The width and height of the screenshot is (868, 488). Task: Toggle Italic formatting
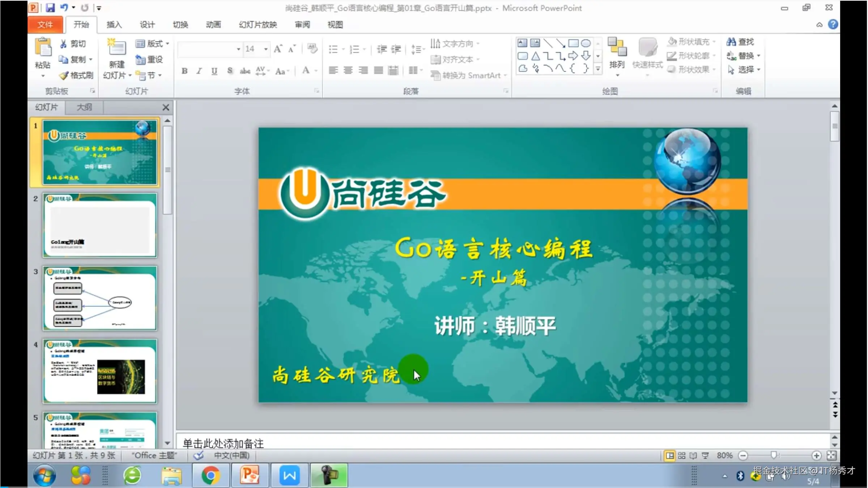(x=199, y=71)
